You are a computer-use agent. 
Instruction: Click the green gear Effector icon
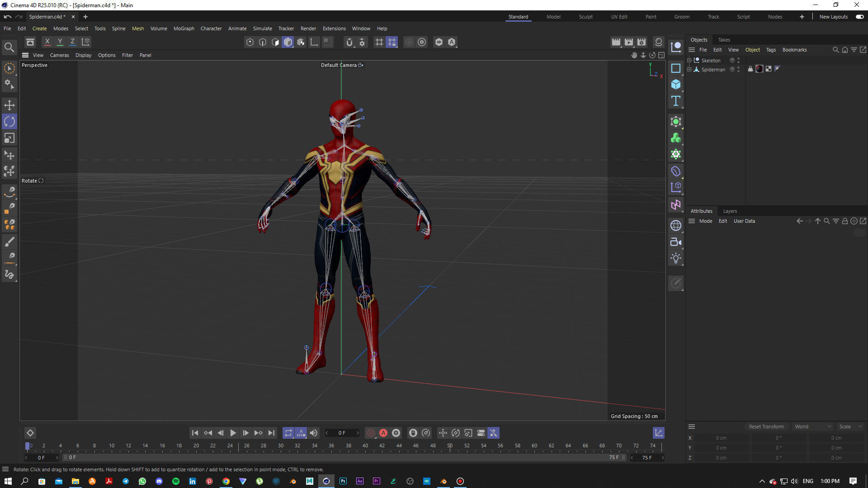click(676, 154)
